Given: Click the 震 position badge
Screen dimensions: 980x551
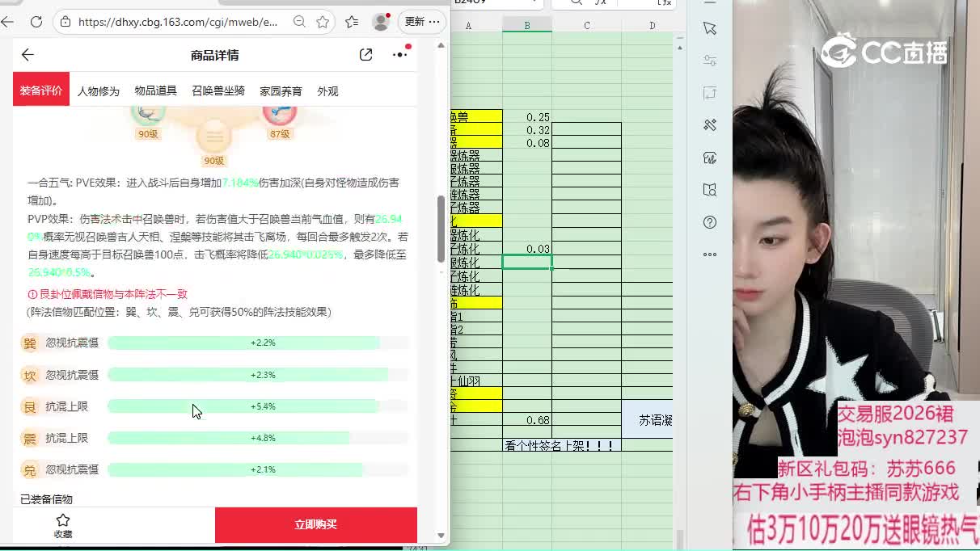Looking at the screenshot, I should tap(30, 438).
